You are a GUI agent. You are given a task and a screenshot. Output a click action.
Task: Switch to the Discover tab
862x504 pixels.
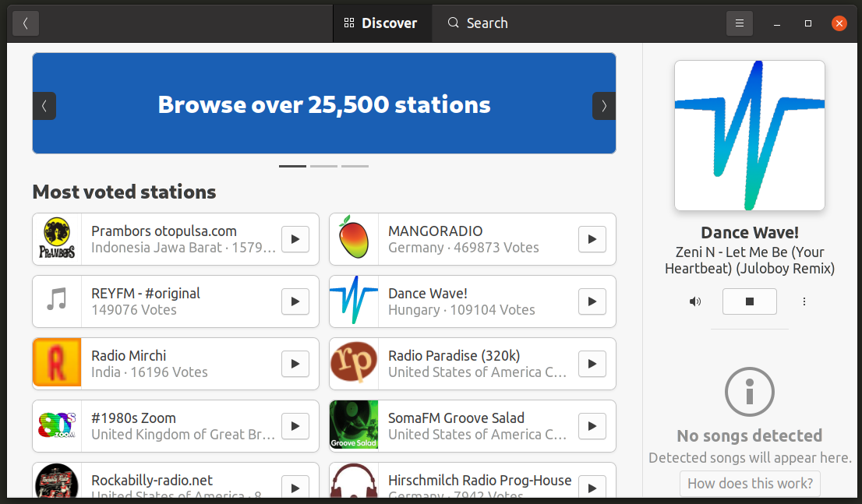[380, 23]
